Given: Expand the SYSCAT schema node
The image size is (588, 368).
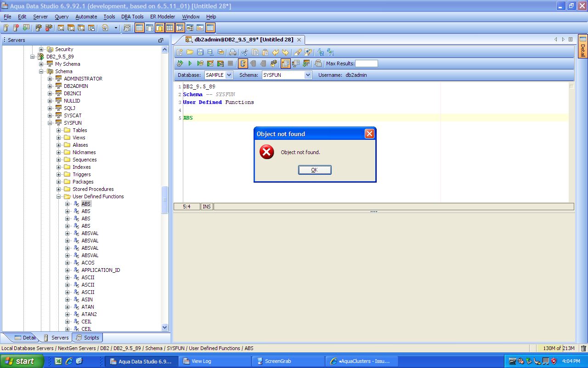Looking at the screenshot, I should point(50,115).
